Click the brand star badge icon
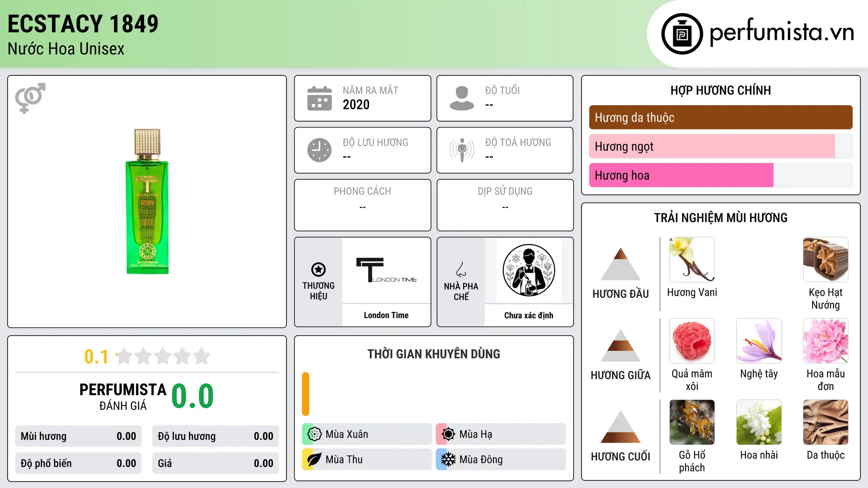The height and width of the screenshot is (488, 868). pos(318,269)
